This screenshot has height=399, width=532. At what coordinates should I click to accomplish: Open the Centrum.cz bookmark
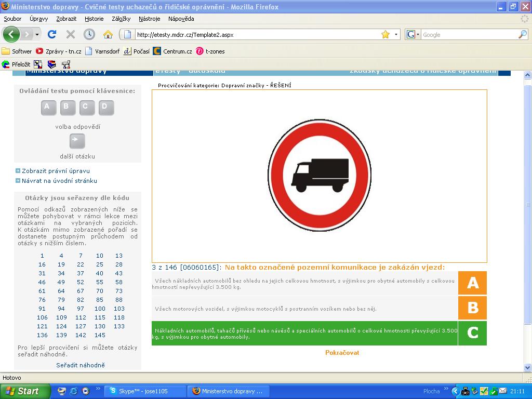[173, 51]
